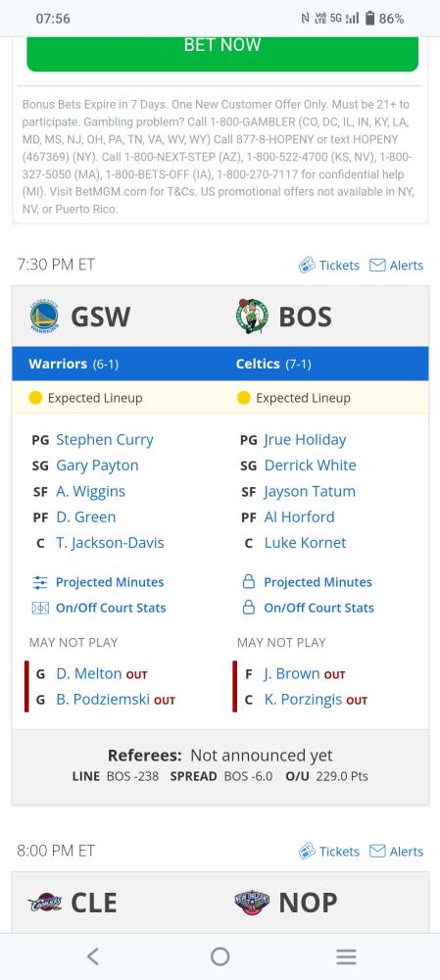Open the Android recent apps button
440x980 pixels.
point(346,956)
